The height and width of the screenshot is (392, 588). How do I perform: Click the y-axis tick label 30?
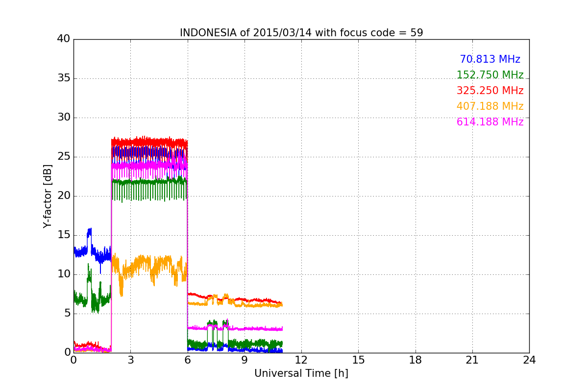64,118
